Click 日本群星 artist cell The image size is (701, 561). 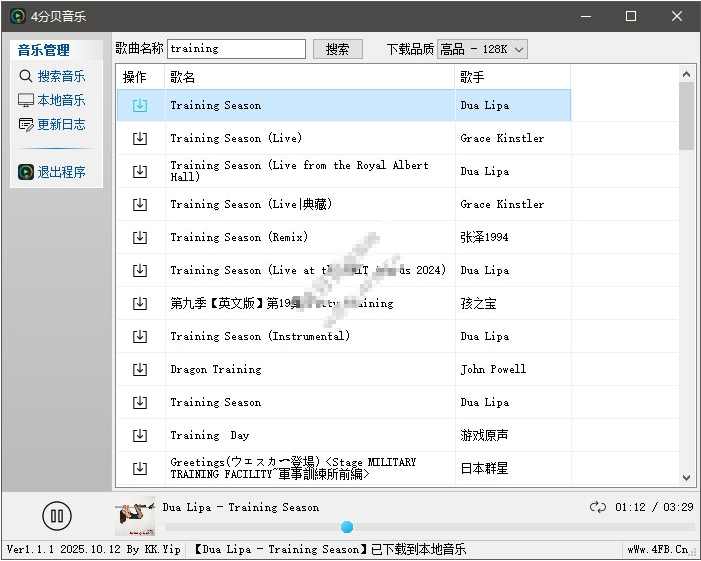tap(485, 468)
